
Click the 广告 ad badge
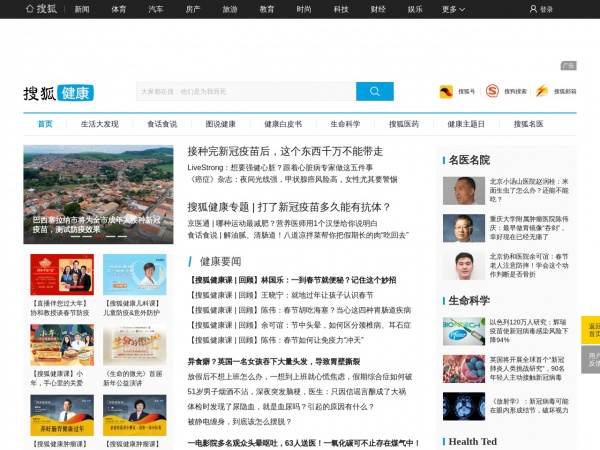point(569,66)
